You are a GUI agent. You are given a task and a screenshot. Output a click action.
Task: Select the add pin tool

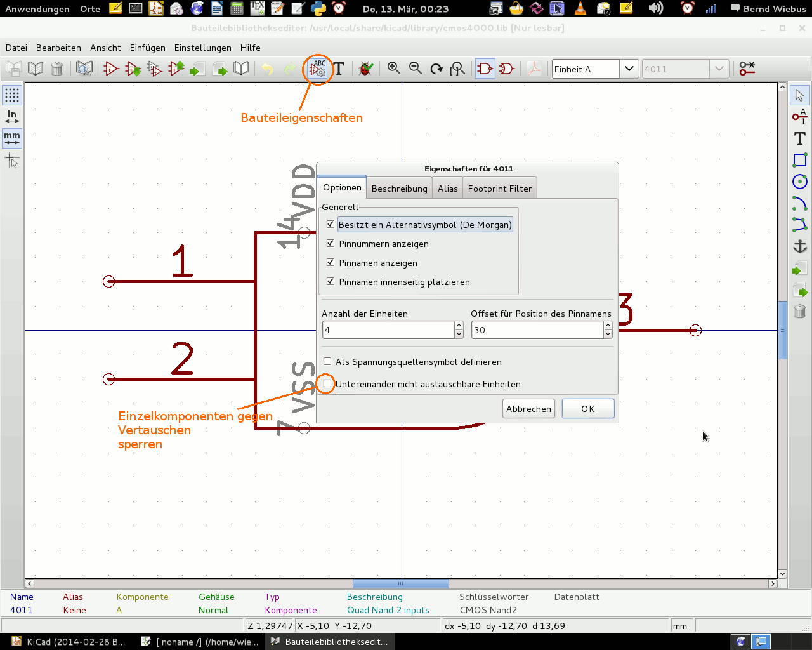(x=800, y=117)
